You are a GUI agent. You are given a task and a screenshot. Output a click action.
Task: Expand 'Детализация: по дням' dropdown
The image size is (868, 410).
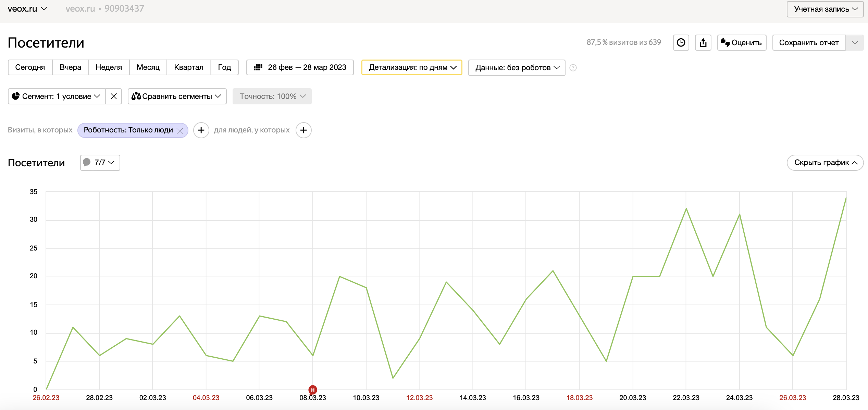412,67
